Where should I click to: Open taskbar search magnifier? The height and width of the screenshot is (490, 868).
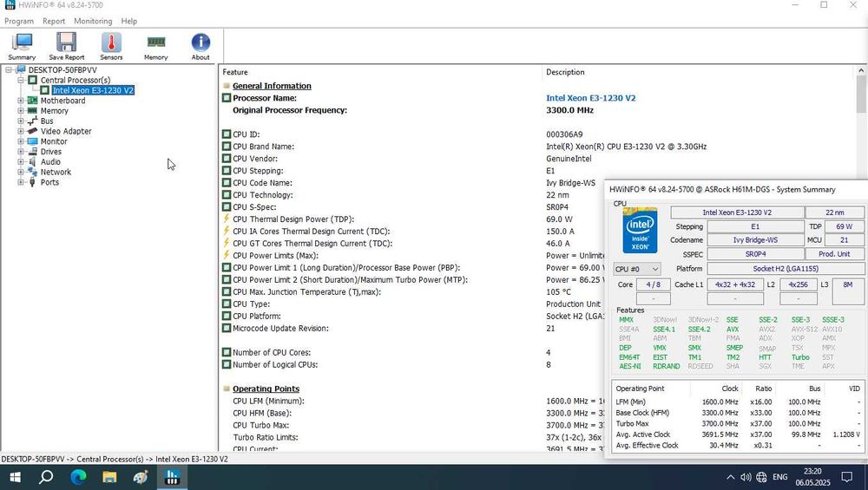pyautogui.click(x=47, y=477)
